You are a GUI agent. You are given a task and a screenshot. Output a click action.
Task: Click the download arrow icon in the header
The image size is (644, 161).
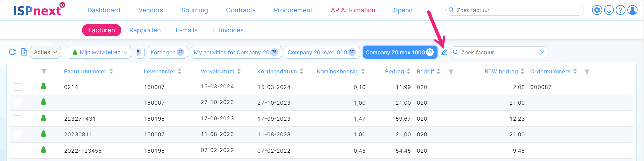coord(609,10)
